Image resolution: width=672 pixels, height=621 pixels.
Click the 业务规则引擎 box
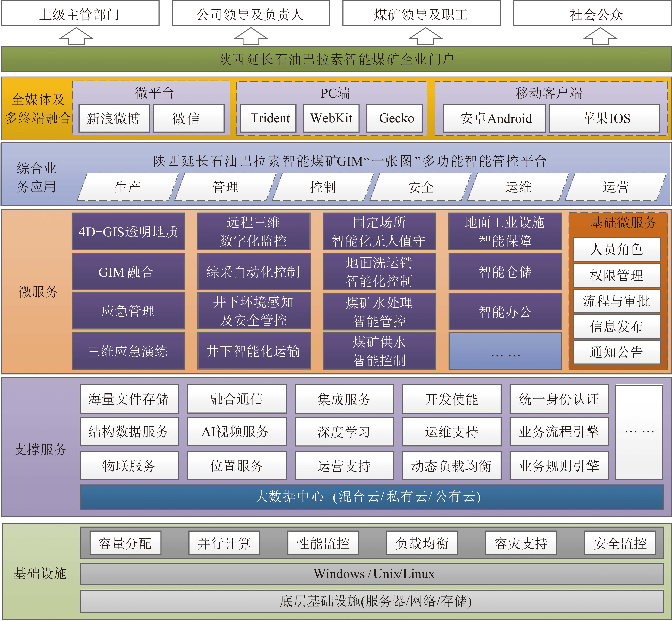click(559, 465)
